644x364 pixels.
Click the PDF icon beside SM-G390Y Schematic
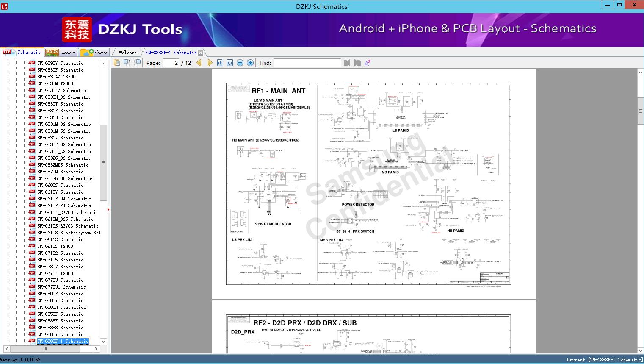(x=32, y=63)
